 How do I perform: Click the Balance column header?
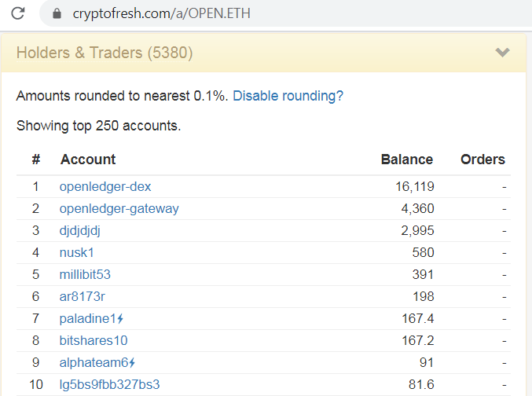tap(407, 159)
